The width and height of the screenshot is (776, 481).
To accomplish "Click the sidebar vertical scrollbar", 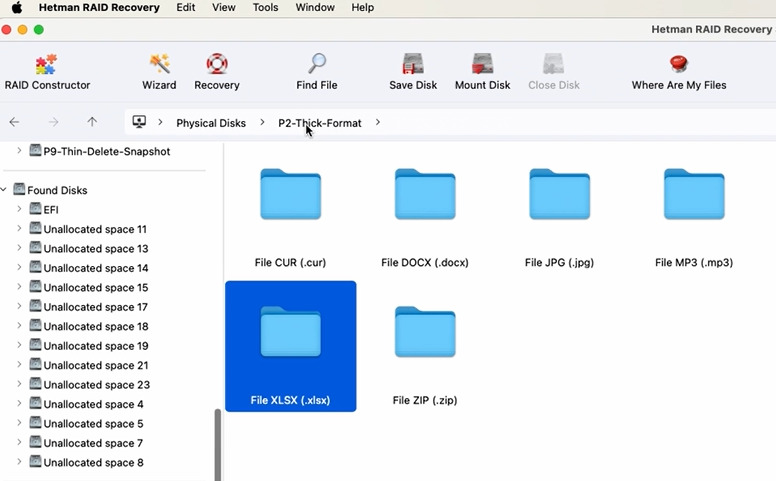I will point(218,444).
